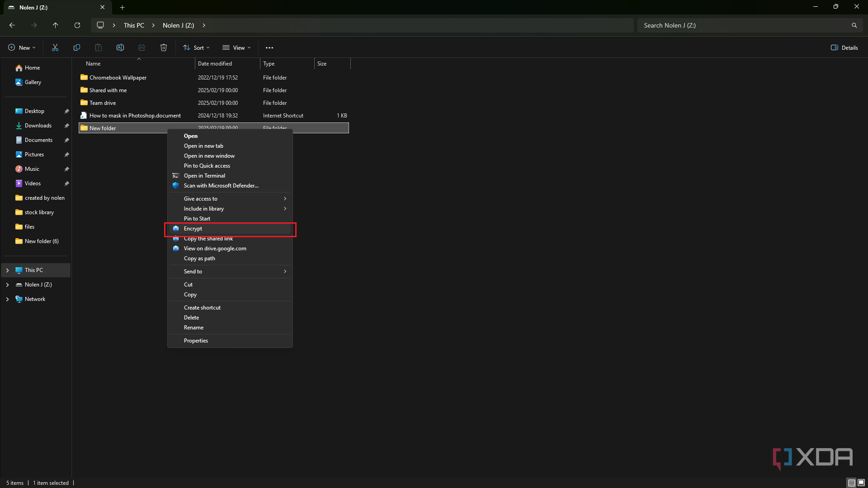Expand Network in navigation pane

pyautogui.click(x=7, y=299)
